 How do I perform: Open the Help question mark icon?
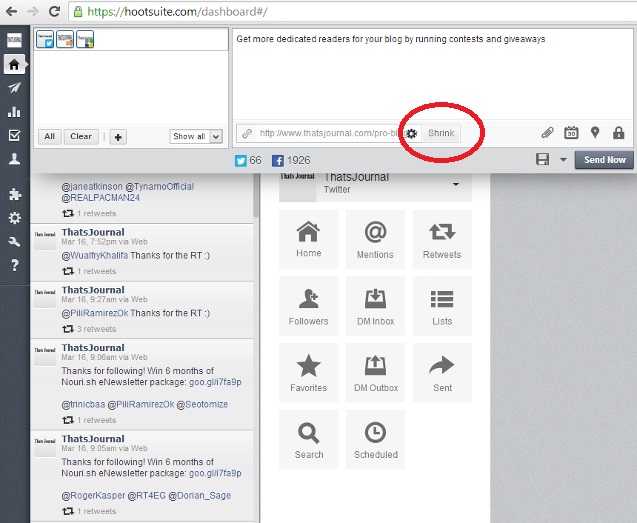[14, 265]
